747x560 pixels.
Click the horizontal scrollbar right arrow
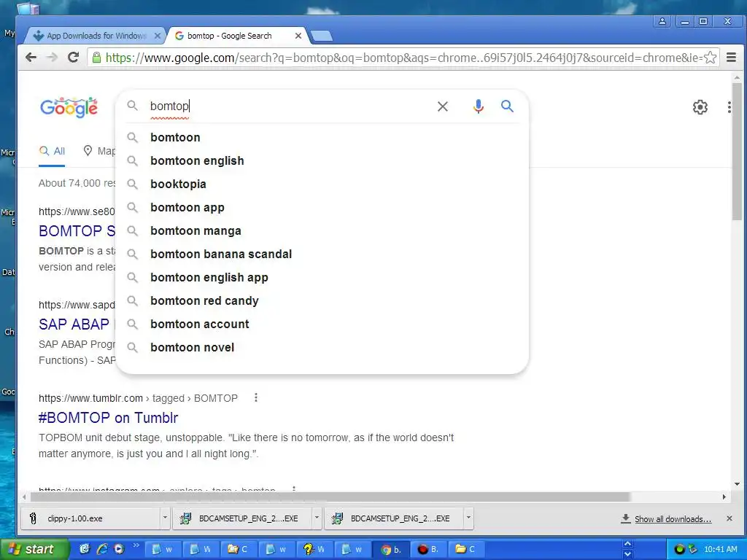pos(724,497)
